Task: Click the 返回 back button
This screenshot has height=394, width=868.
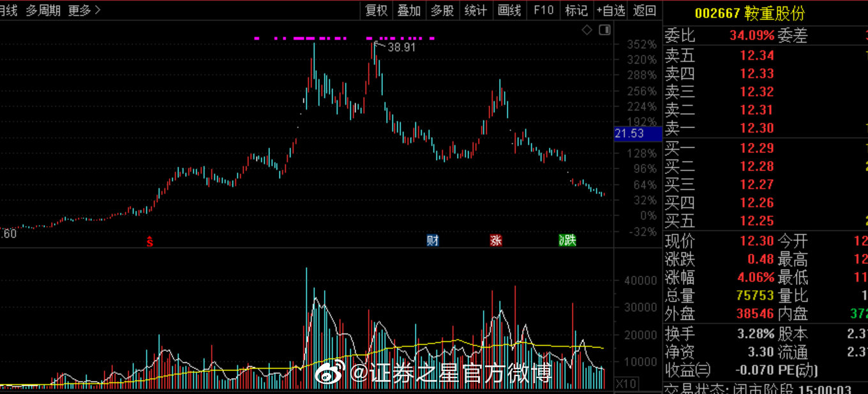Action: pos(645,10)
